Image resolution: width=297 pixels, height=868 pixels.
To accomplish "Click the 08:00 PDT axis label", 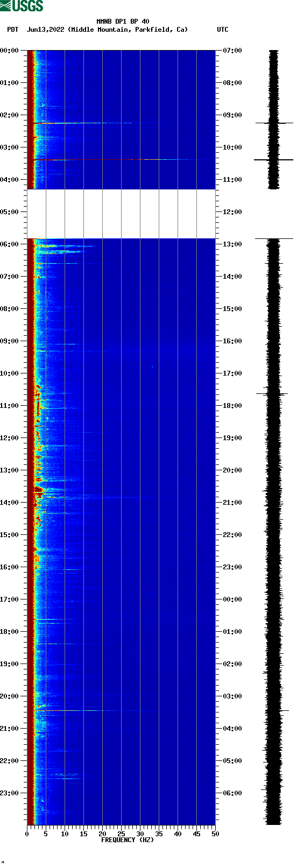I will 10,309.
